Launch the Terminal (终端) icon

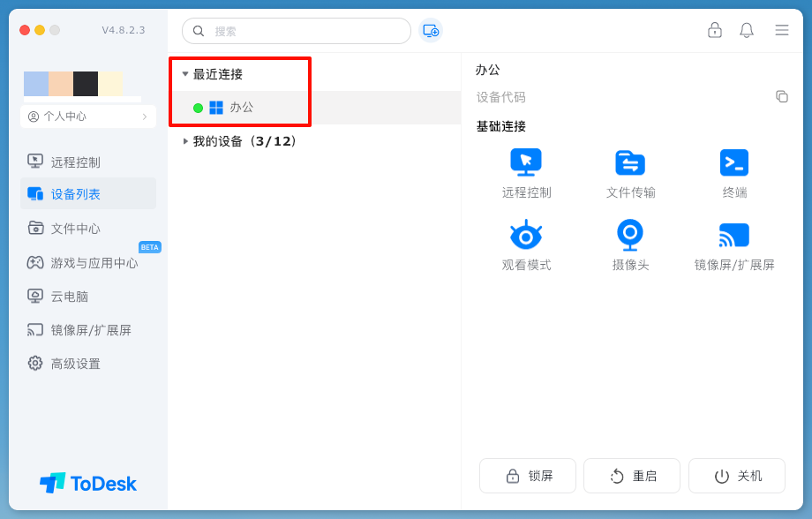pos(734,162)
